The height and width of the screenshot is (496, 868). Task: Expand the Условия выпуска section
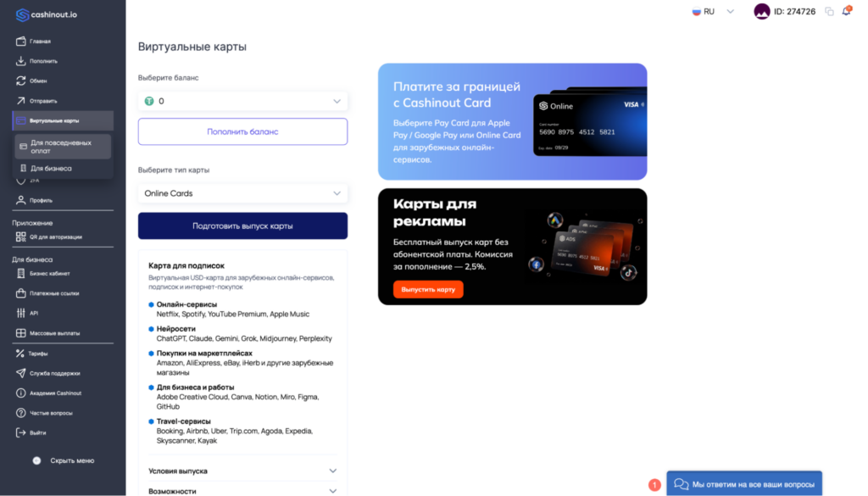coord(242,471)
